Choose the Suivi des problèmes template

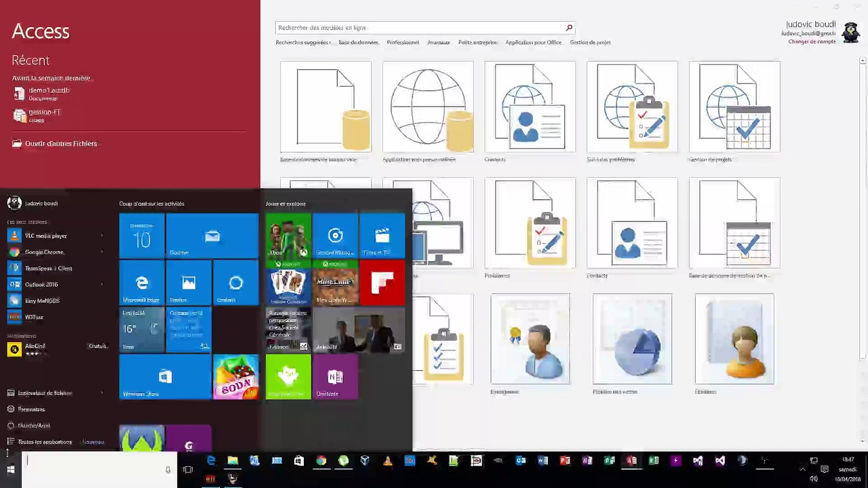[632, 107]
